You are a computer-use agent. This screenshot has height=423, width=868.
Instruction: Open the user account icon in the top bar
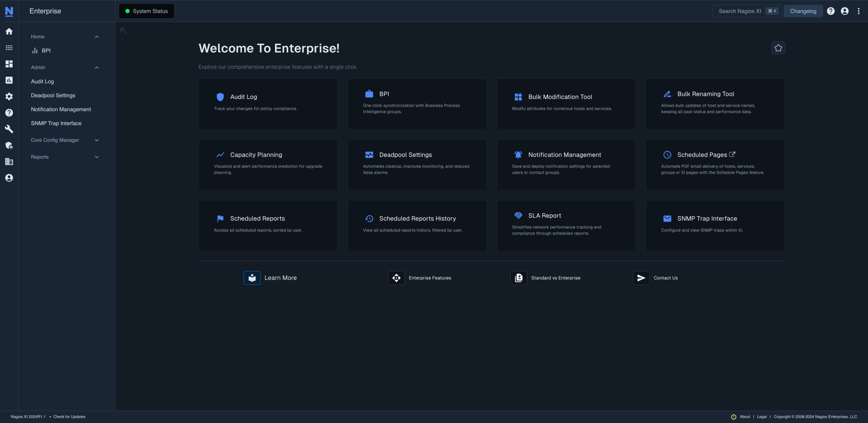point(844,11)
